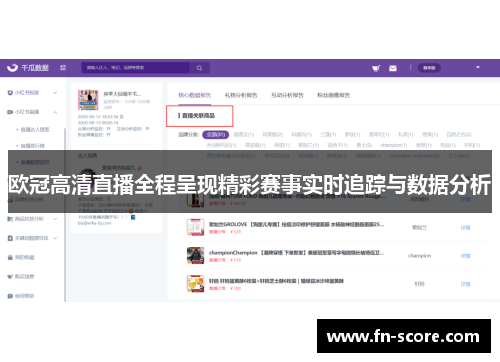Open 直播达人搜索 in the sidebar
The width and height of the screenshot is (500, 362).
pyautogui.click(x=35, y=129)
